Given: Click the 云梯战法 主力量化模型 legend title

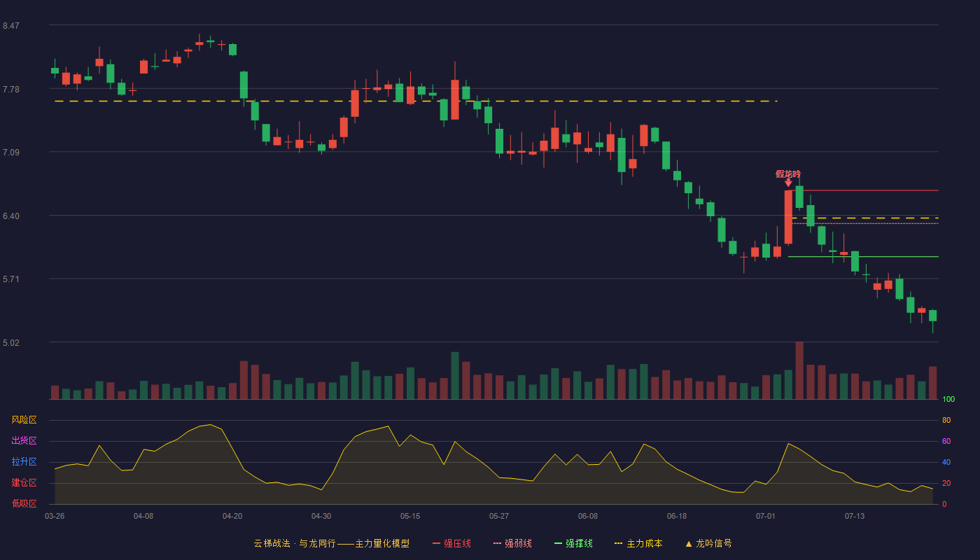Looking at the screenshot, I should pyautogui.click(x=331, y=543).
